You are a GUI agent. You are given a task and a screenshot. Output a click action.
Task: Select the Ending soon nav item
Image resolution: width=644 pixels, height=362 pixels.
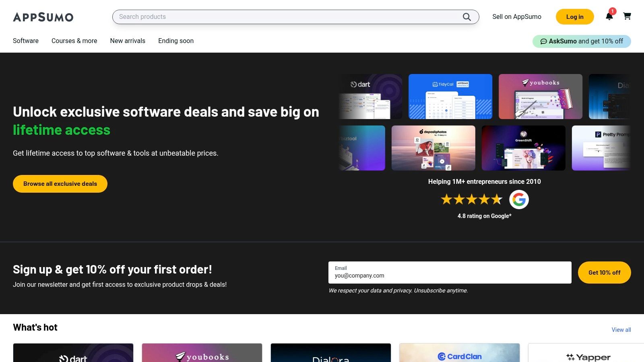click(x=175, y=41)
